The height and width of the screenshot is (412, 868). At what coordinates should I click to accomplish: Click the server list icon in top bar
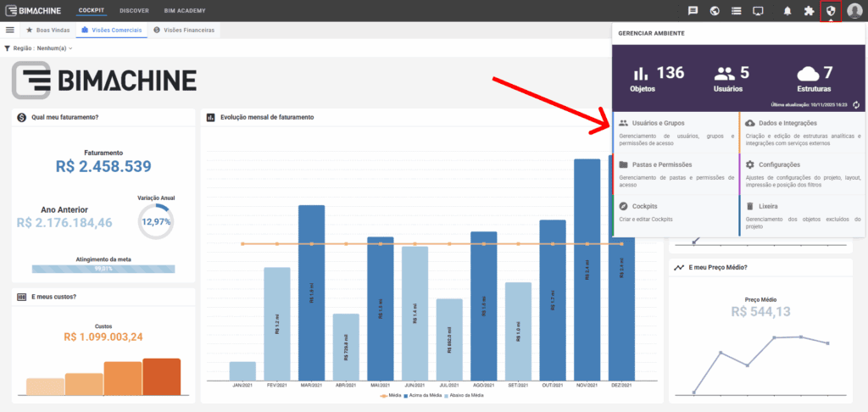tap(737, 11)
